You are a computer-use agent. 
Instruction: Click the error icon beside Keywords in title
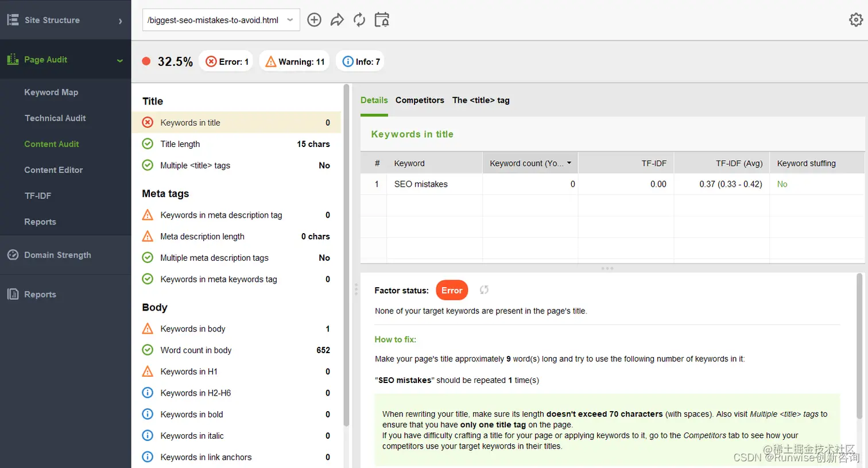[x=148, y=122]
